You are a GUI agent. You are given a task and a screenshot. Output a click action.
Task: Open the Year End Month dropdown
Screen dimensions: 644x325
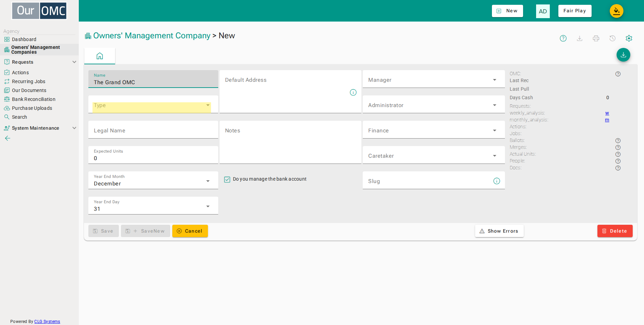click(153, 180)
